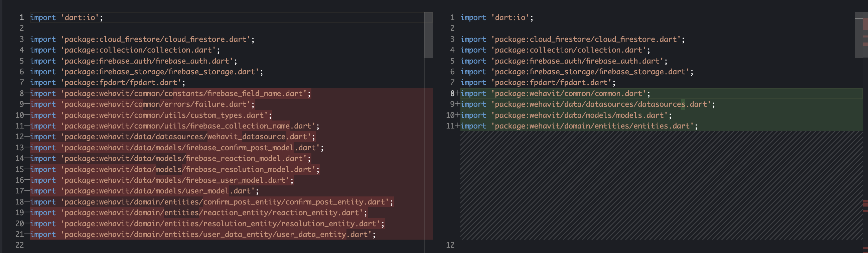Click removed firebase_collection_name.dart import line
The width and height of the screenshot is (868, 253).
pos(175,126)
